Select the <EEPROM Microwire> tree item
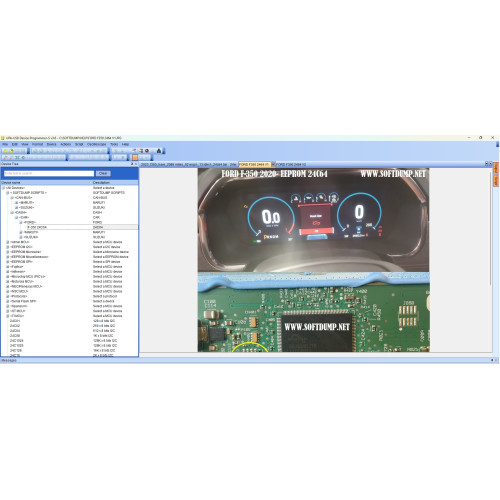This screenshot has height=500, width=500. [26, 252]
